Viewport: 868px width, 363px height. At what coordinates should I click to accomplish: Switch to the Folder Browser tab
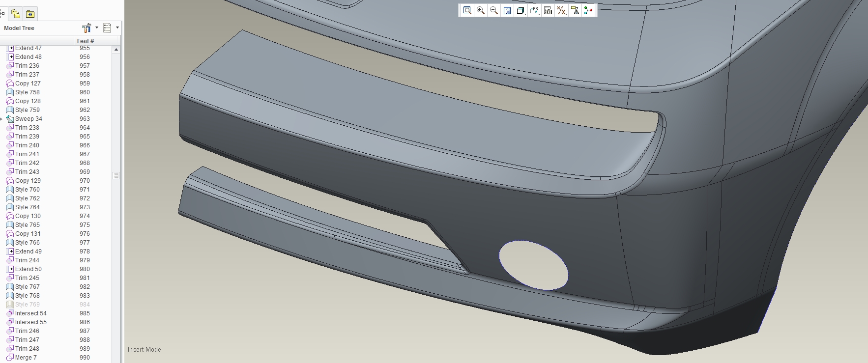coord(16,14)
